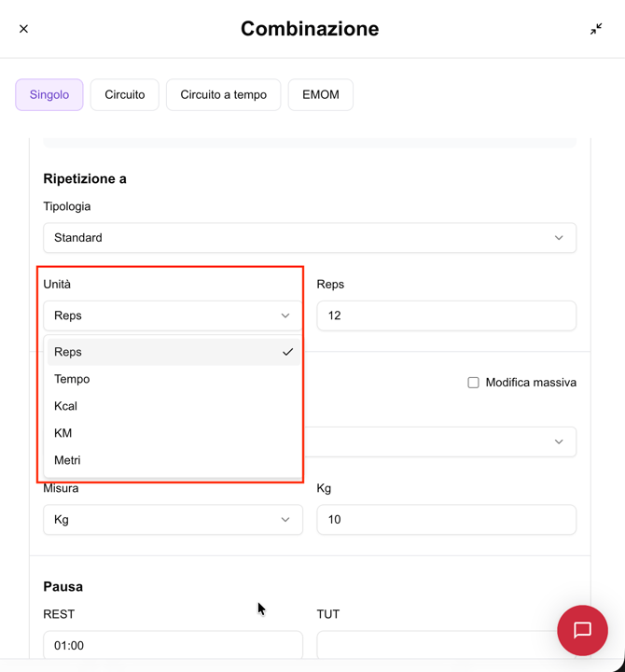Image resolution: width=625 pixels, height=672 pixels.
Task: Choose the Singolo tab
Action: [x=49, y=95]
